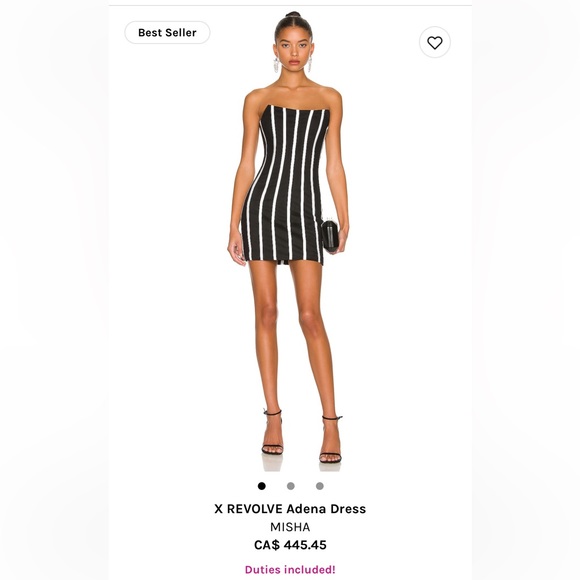Screen dimensions: 580x580
Task: Click the Best Seller badge
Action: point(167,33)
